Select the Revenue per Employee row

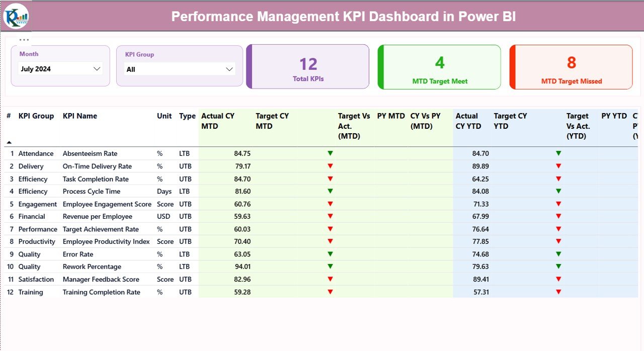[x=101, y=216]
